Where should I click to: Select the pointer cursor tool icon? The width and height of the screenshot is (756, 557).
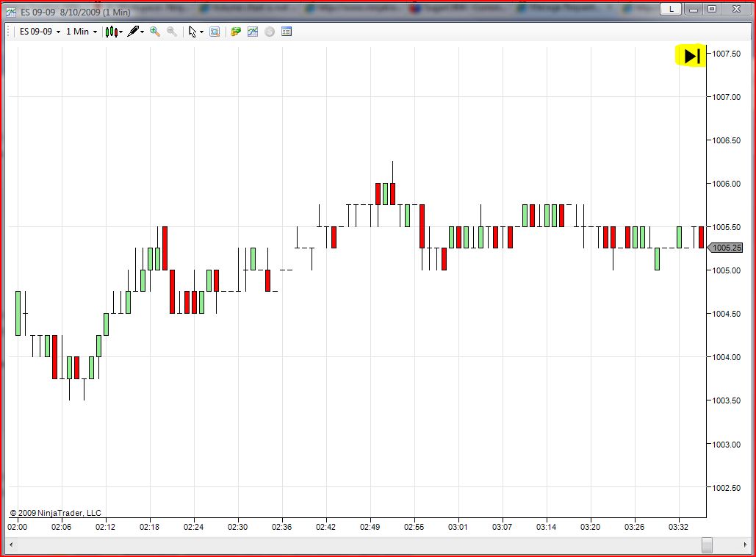pos(192,32)
